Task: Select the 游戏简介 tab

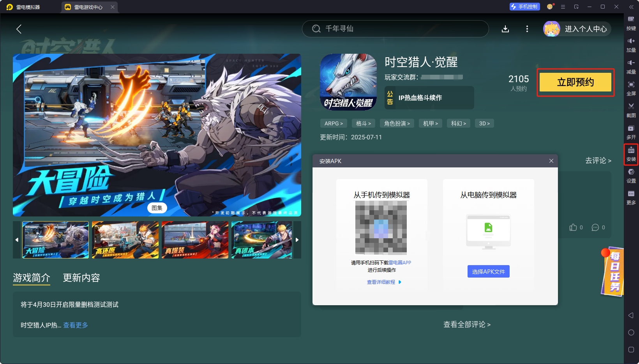Action: (32, 278)
